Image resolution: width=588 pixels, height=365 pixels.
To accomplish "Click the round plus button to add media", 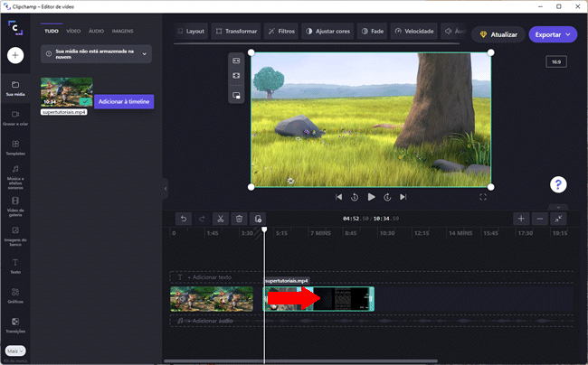I will click(x=15, y=55).
